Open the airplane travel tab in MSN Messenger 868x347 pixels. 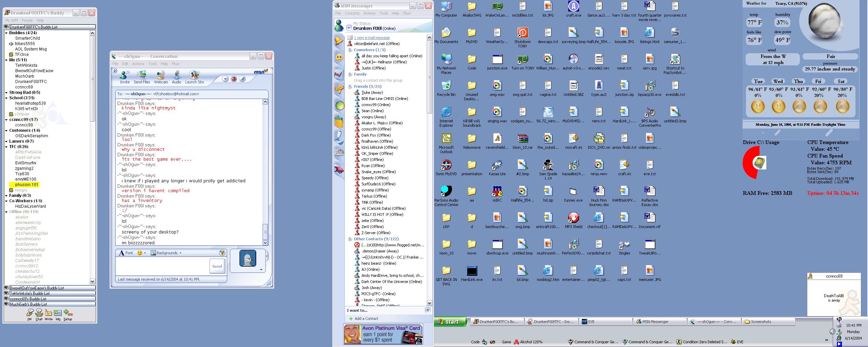pyautogui.click(x=339, y=89)
